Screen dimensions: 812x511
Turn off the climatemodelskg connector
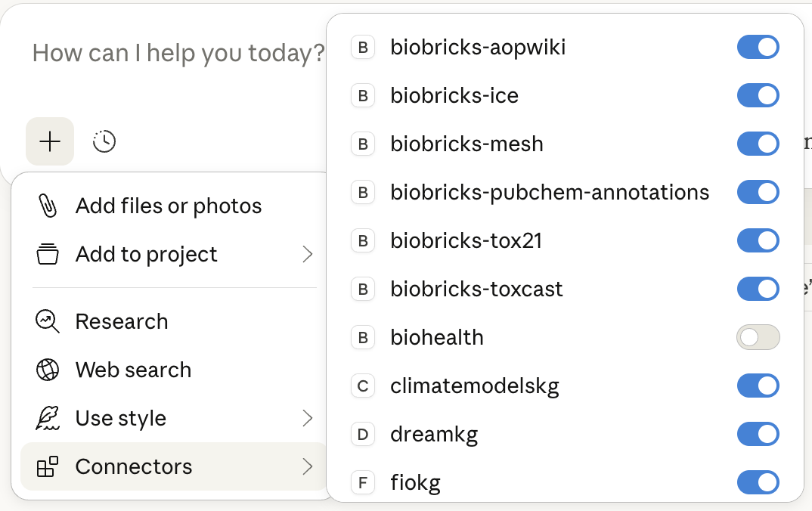[758, 386]
